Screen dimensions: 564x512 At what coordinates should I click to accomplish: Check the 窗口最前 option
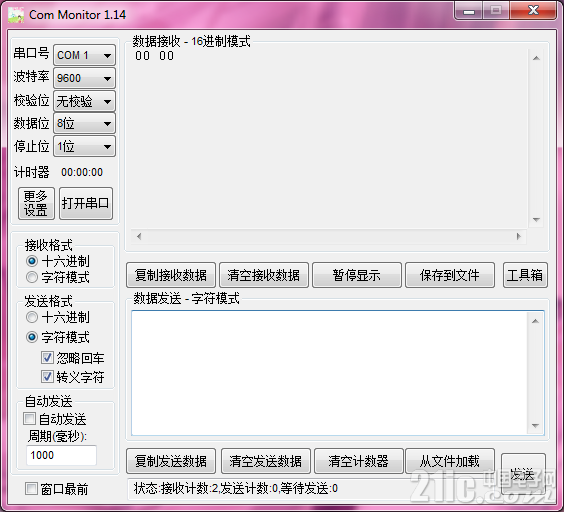pyautogui.click(x=31, y=489)
